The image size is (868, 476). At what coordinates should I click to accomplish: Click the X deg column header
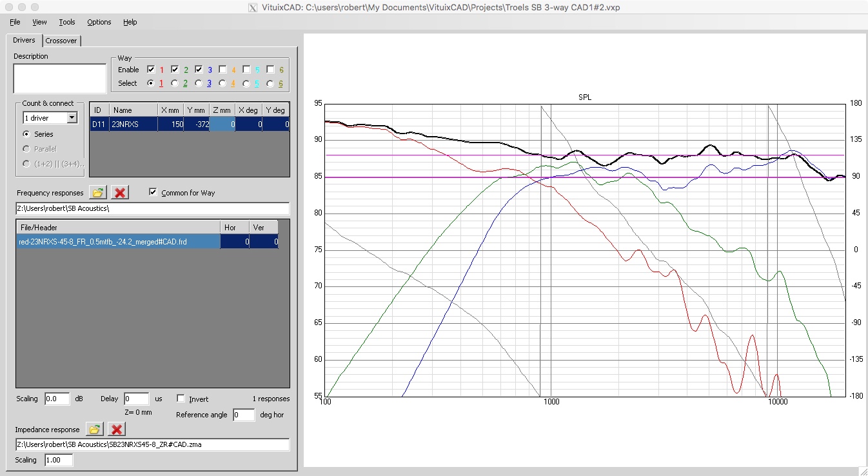pyautogui.click(x=248, y=110)
